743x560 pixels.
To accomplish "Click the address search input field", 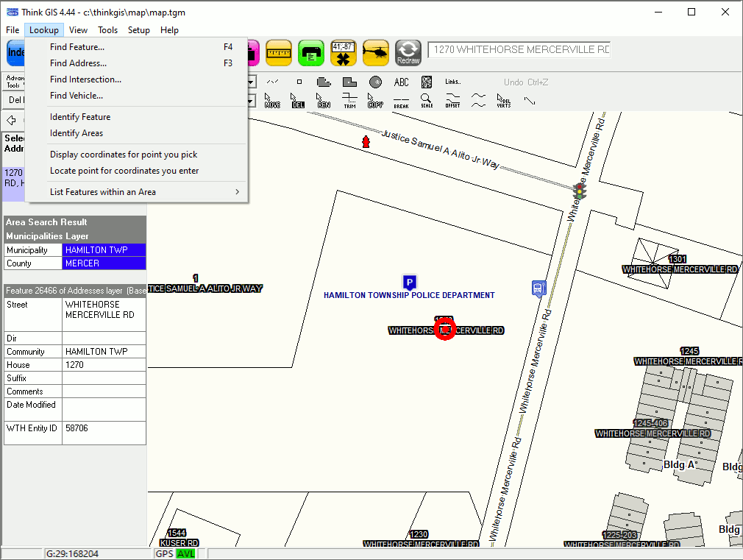I will (519, 50).
